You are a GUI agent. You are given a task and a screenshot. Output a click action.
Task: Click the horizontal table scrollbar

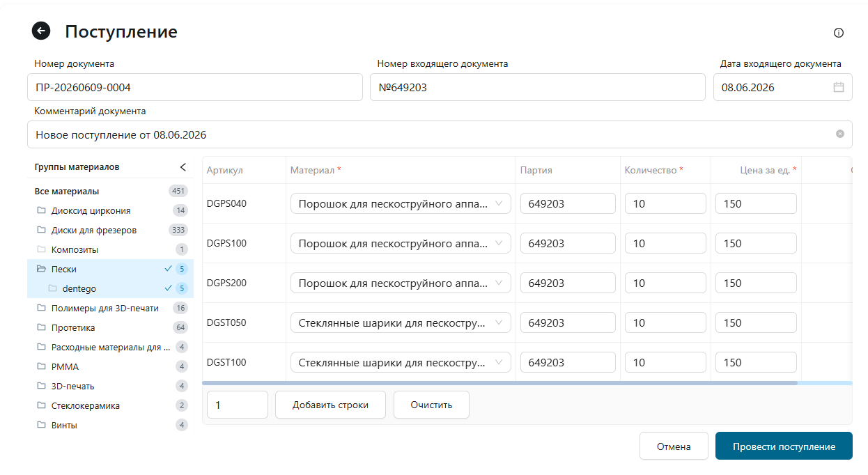[499, 383]
